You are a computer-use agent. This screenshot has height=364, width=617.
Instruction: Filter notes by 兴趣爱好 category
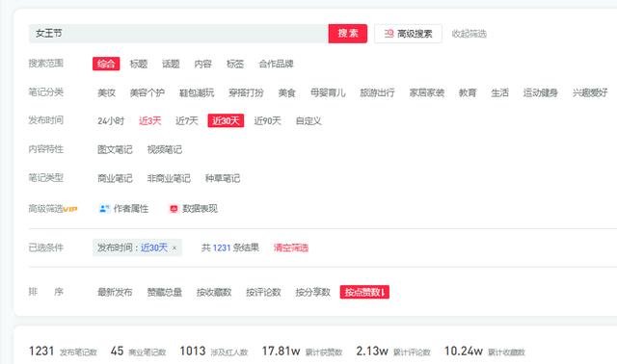[x=590, y=92]
